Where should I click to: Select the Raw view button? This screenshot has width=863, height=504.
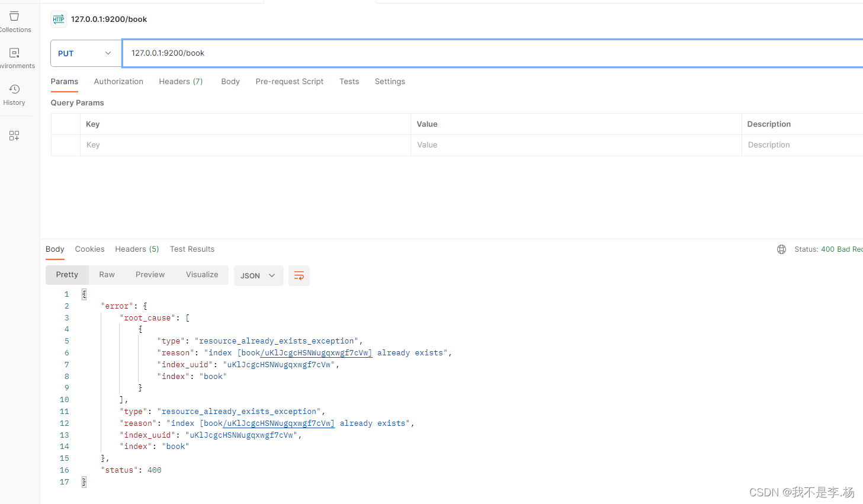(x=107, y=275)
